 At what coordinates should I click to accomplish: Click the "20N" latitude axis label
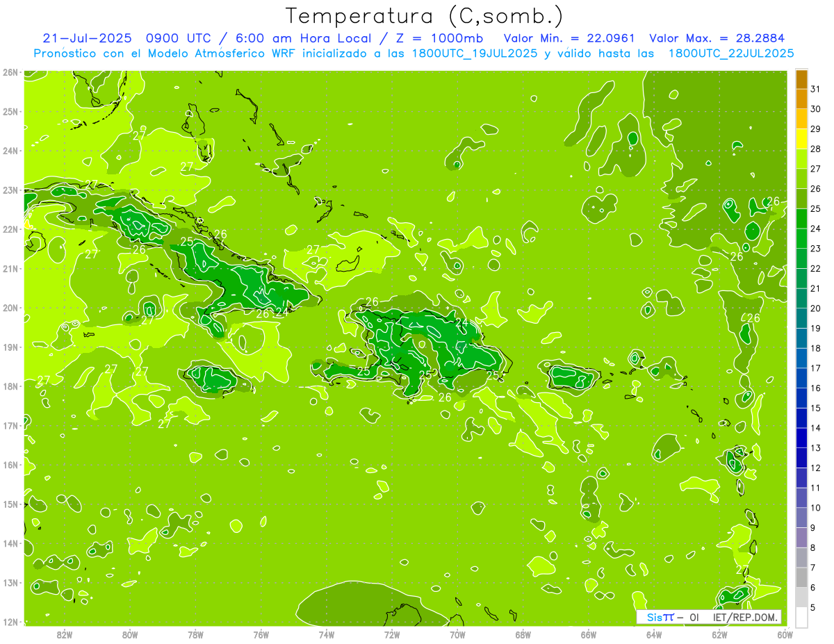tap(10, 308)
